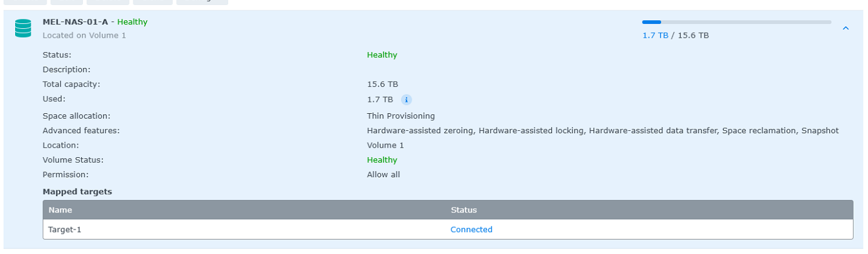This screenshot has width=868, height=254.
Task: Click the Healthy value for Volume Status
Action: tap(382, 160)
